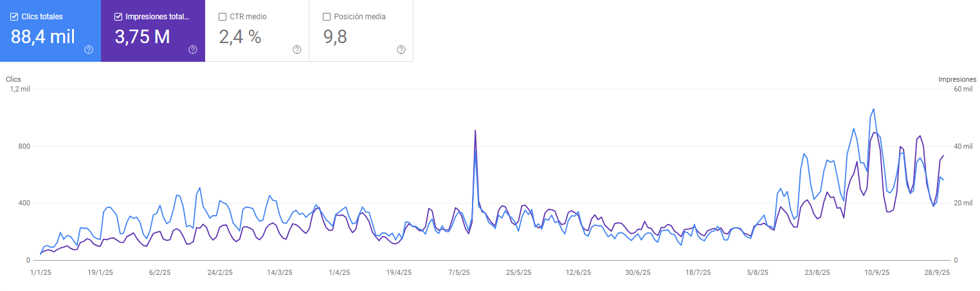Click the tallest spike peak in May
The image size is (980, 291).
[x=475, y=131]
